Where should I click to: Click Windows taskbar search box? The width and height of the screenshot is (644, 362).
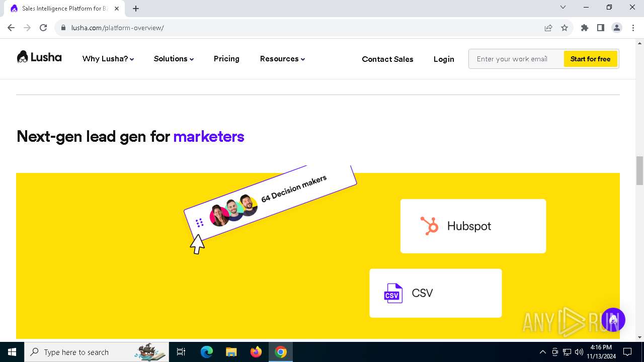[97, 352]
